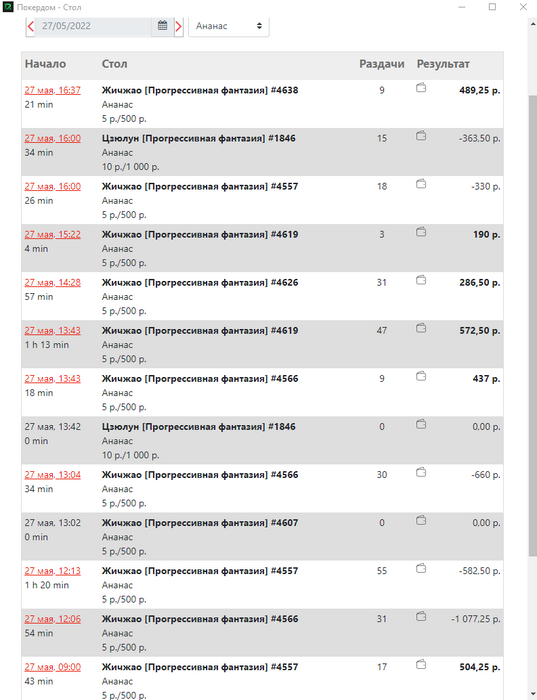This screenshot has height=700, width=537.
Task: Open the Ананас game type dropdown
Action: [x=229, y=26]
